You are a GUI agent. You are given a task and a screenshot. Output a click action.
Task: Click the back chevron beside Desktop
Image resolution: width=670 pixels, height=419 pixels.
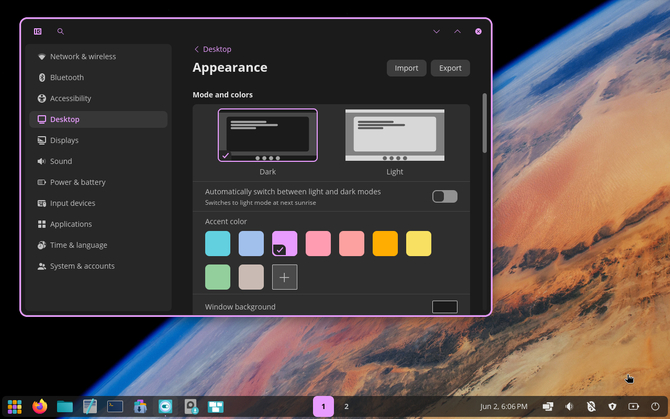point(197,49)
